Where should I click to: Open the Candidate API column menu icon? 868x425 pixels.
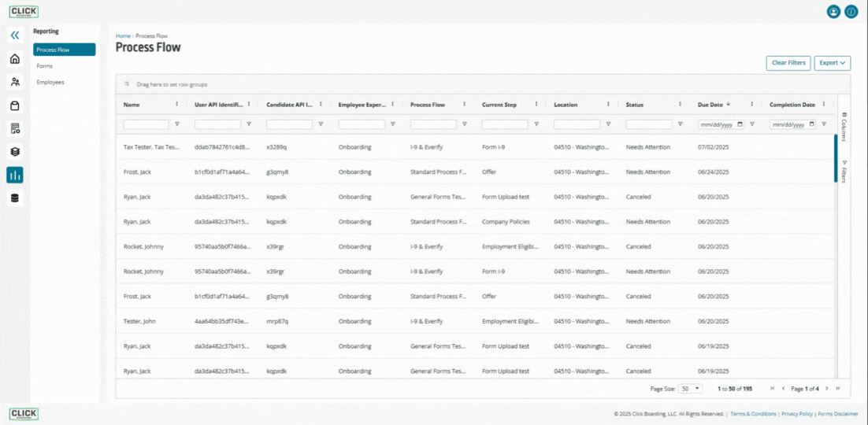321,104
